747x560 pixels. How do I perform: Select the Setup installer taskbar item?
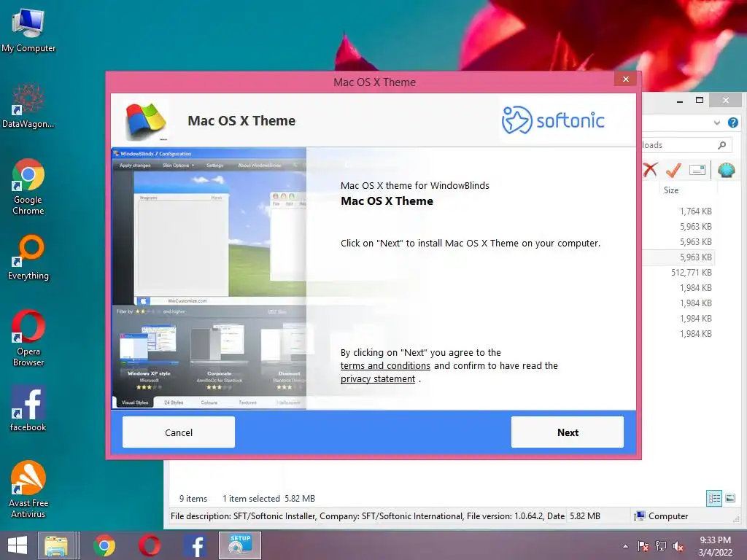pyautogui.click(x=239, y=545)
